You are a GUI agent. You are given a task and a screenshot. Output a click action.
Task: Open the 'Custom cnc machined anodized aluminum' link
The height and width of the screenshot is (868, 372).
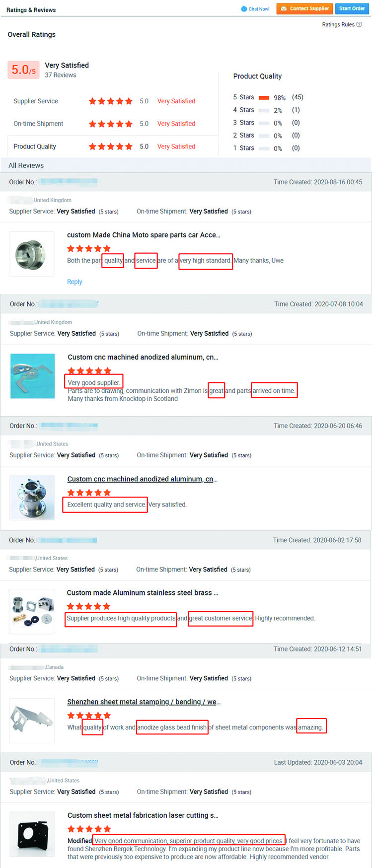(x=143, y=479)
